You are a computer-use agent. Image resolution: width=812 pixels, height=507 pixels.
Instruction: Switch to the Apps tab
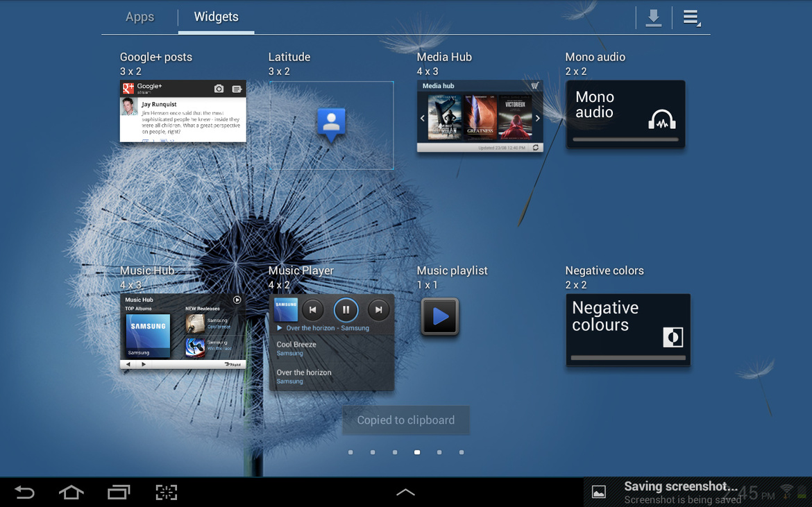tap(139, 17)
